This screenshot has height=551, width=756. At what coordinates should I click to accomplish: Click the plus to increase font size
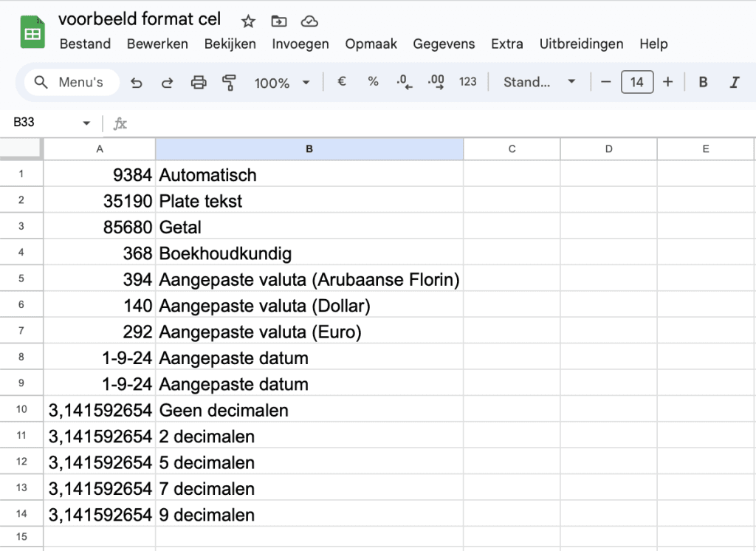[667, 82]
